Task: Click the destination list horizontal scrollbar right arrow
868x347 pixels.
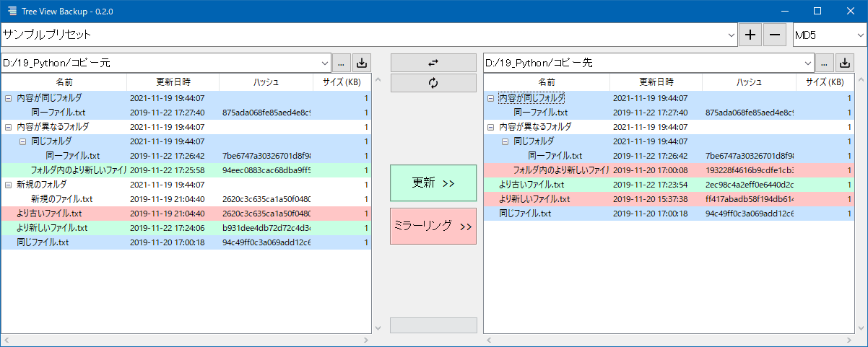Action: tap(849, 340)
